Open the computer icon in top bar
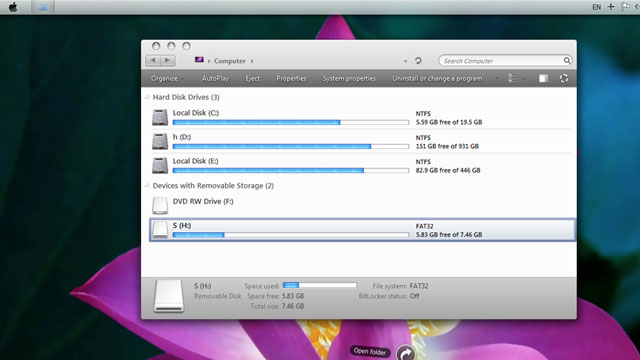Screen dimensions: 640x360 (x=43, y=7)
